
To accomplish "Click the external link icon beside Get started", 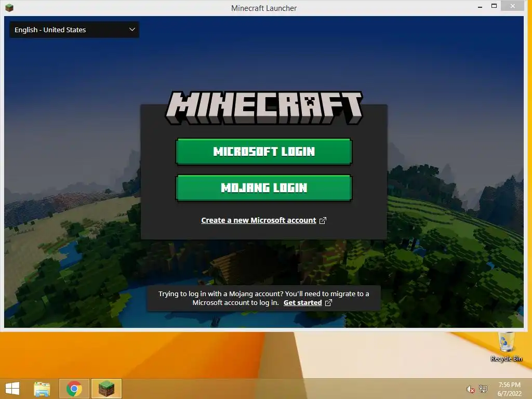I will pyautogui.click(x=328, y=303).
